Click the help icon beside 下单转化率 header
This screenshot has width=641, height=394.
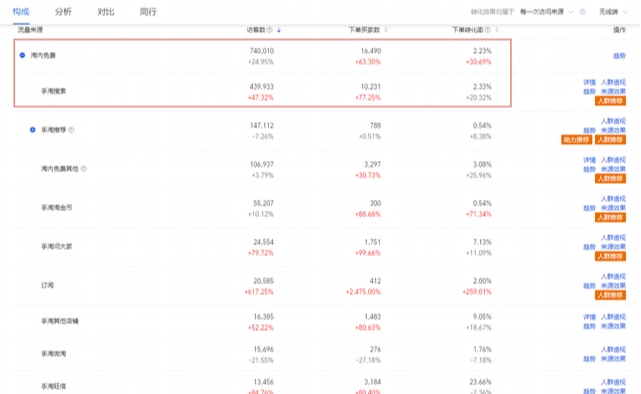[487, 30]
